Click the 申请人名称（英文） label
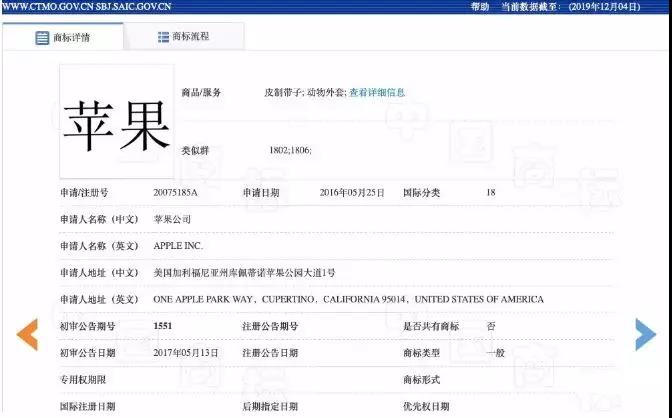The image size is (672, 418). (99, 246)
